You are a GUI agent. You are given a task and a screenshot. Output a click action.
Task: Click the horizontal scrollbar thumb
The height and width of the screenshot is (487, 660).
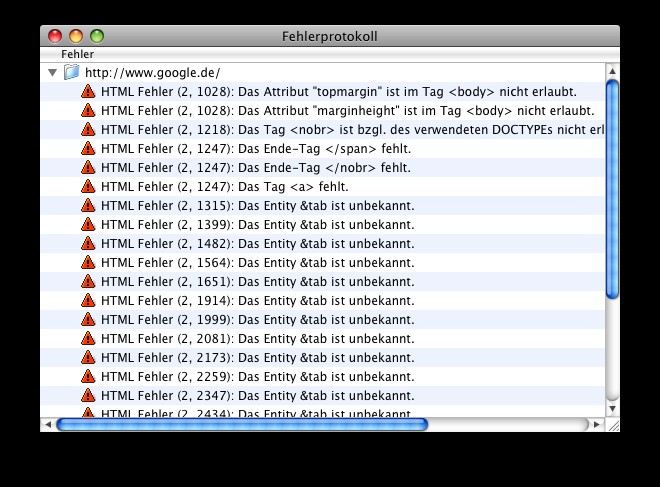(242, 425)
